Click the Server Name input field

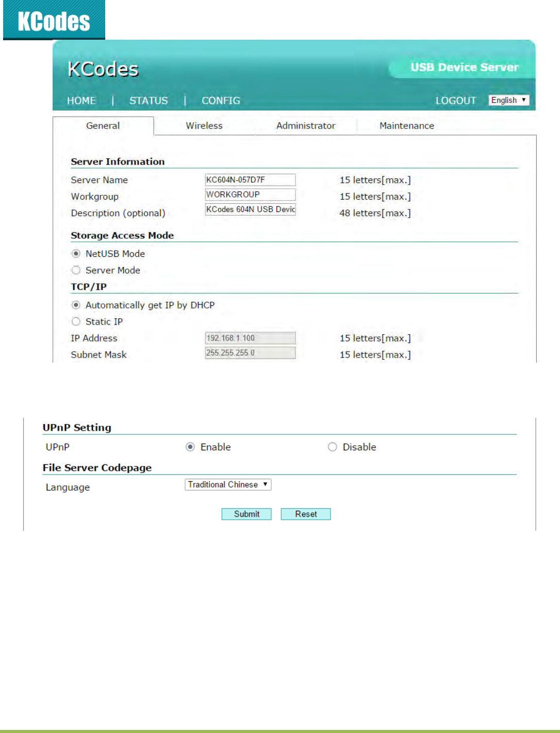pyautogui.click(x=250, y=180)
